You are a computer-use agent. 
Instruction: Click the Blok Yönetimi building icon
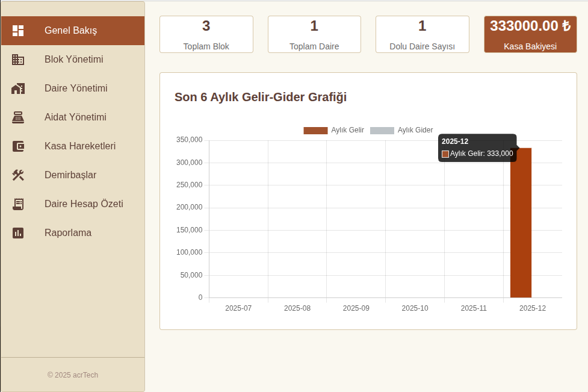(18, 59)
